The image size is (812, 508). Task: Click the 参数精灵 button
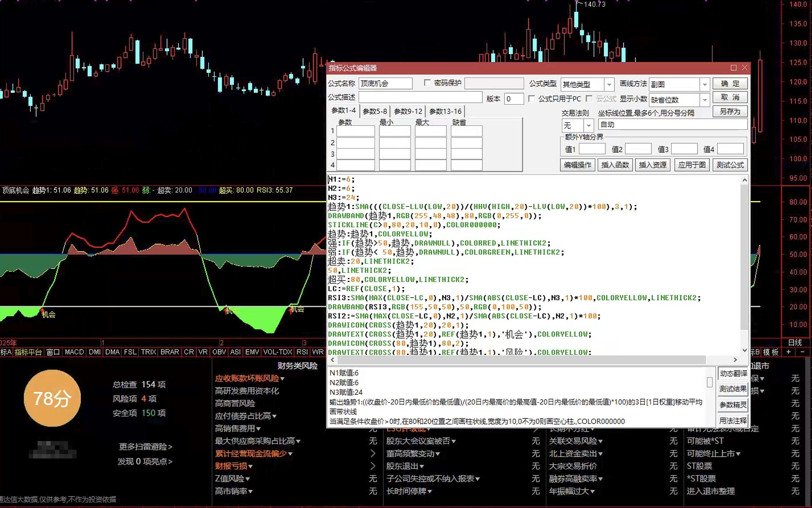tap(733, 405)
